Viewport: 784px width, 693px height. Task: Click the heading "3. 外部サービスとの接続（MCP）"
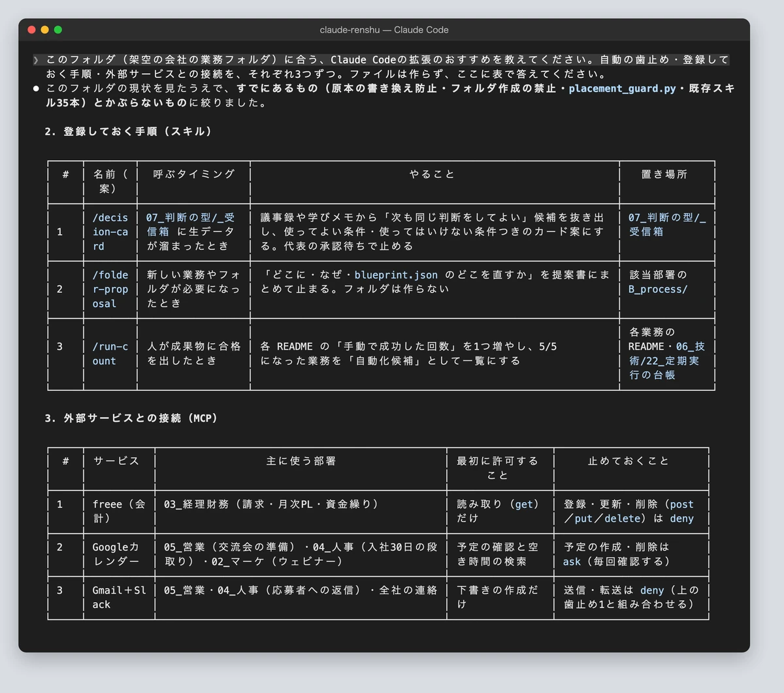click(131, 418)
